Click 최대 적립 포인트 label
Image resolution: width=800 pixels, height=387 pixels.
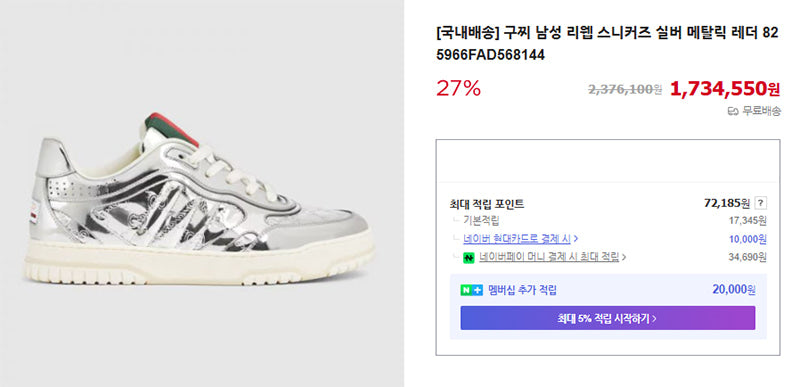[487, 204]
